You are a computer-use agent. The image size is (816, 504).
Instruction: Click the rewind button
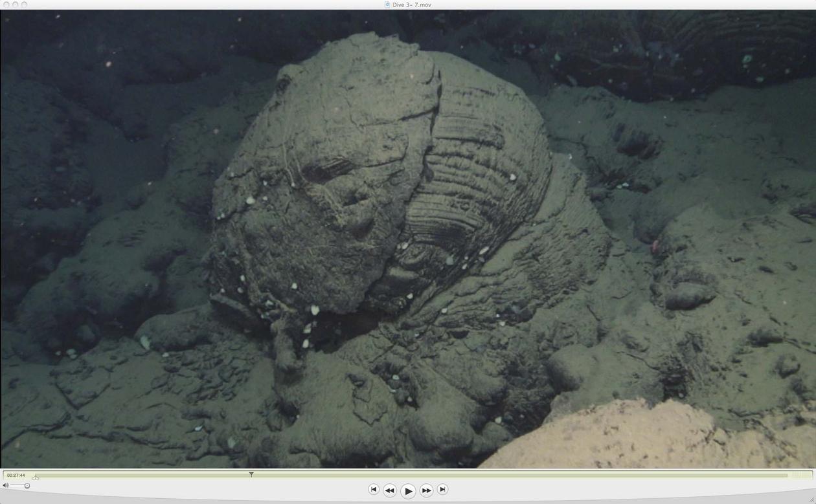coord(390,490)
